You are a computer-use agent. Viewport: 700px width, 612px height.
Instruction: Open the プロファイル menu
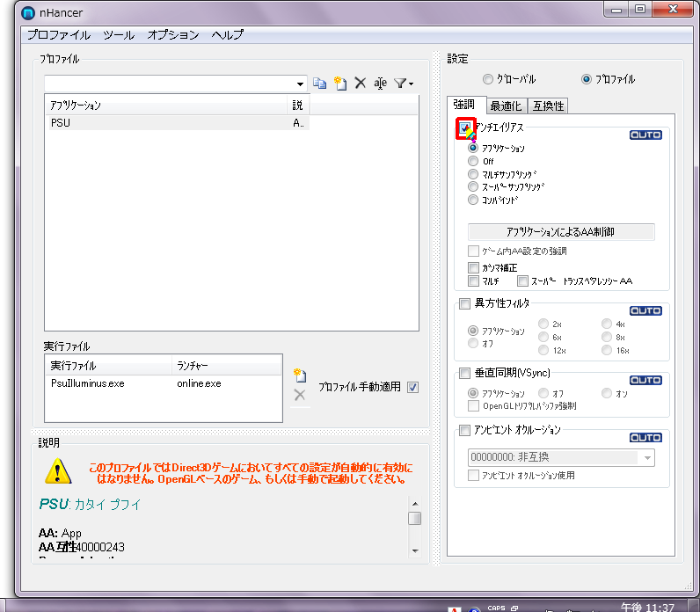pos(59,35)
